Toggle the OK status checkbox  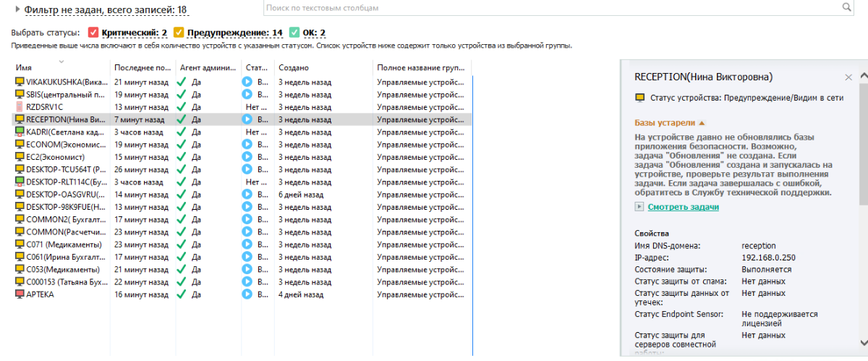[x=294, y=33]
